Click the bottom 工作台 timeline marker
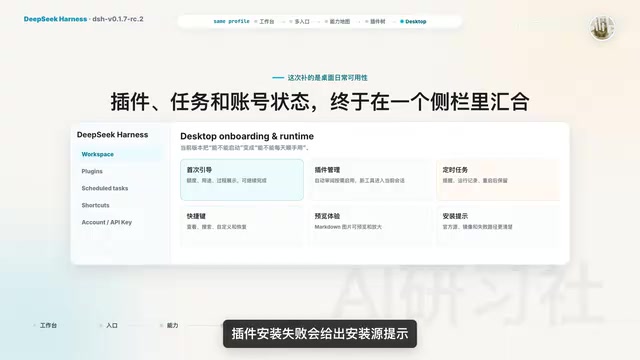This screenshot has width=640, height=360. [x=45, y=325]
